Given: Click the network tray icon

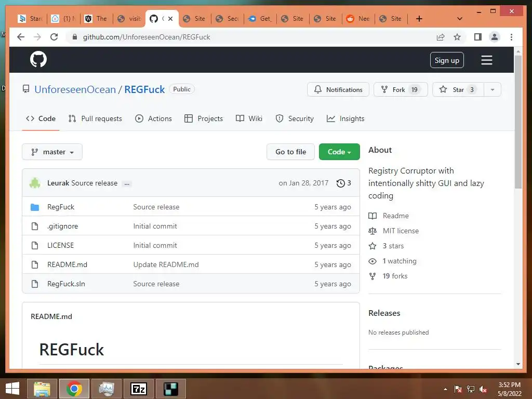Looking at the screenshot, I should 471,389.
